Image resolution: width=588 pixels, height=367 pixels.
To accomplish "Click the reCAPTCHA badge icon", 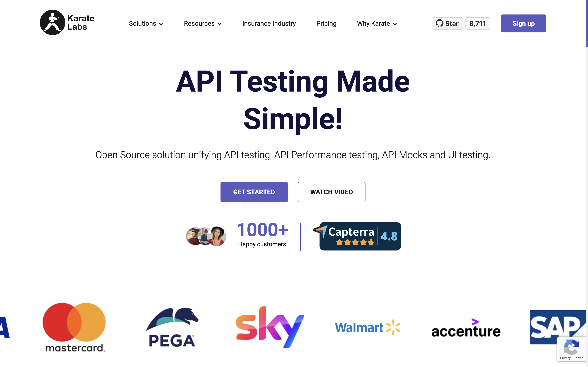I will (x=571, y=347).
